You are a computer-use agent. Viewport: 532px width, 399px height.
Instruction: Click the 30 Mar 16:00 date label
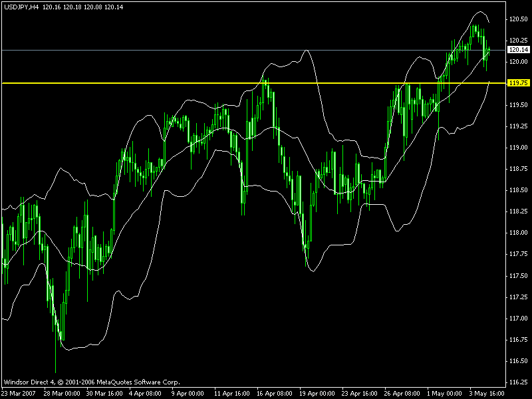(104, 394)
